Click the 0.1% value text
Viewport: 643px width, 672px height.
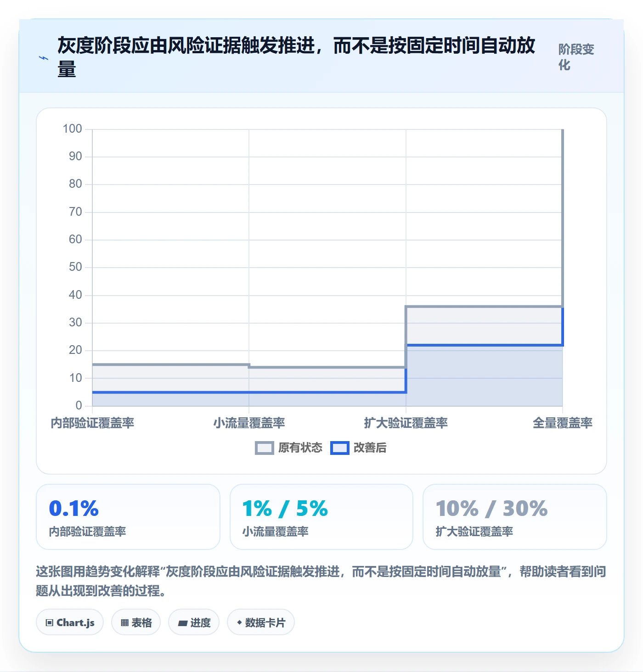click(x=74, y=509)
